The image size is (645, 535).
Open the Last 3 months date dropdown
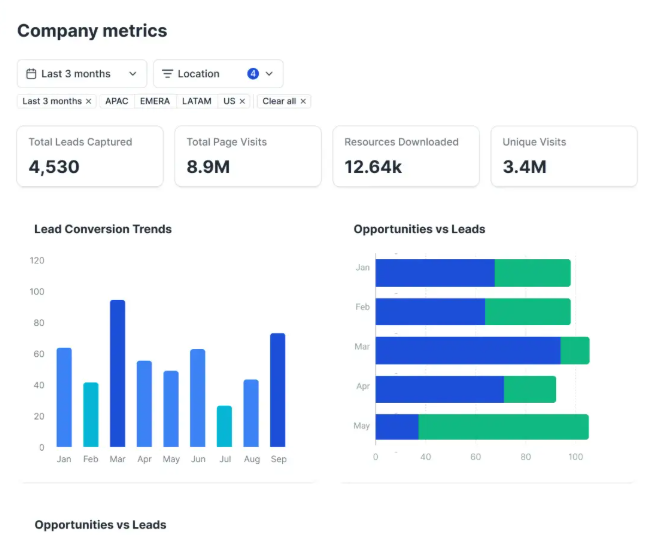point(82,74)
